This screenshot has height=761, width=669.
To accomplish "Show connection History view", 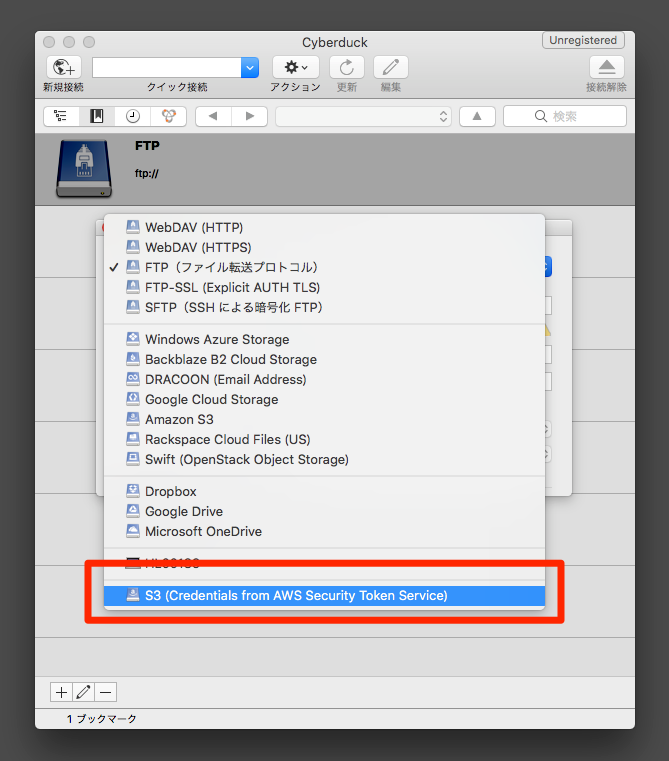I will (x=133, y=116).
